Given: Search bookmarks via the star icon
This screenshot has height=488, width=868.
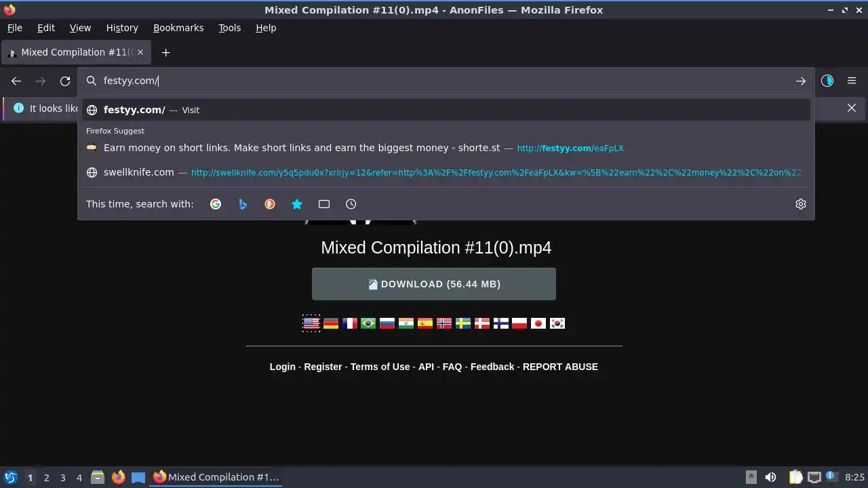Looking at the screenshot, I should pyautogui.click(x=297, y=204).
